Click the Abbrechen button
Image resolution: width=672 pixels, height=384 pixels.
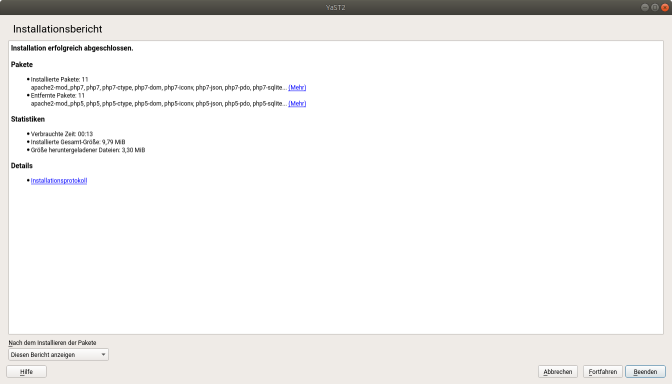558,372
